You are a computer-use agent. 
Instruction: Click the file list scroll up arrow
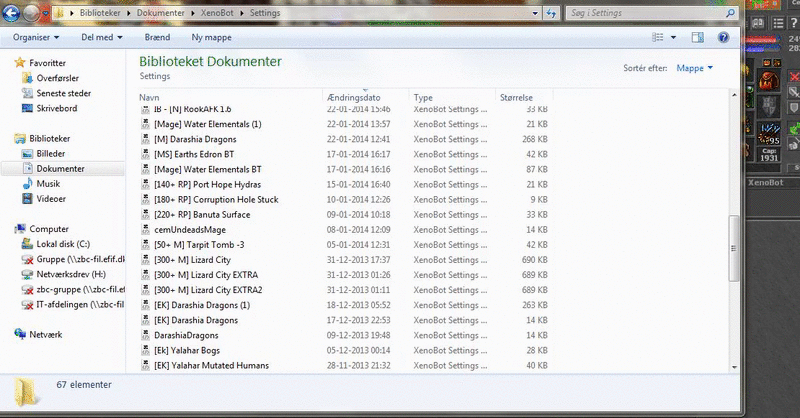(734, 95)
